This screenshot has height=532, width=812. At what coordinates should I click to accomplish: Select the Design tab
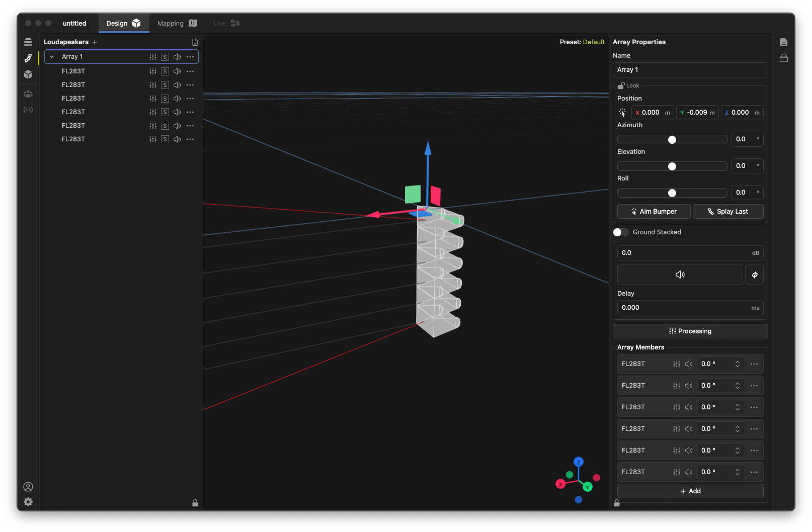123,24
